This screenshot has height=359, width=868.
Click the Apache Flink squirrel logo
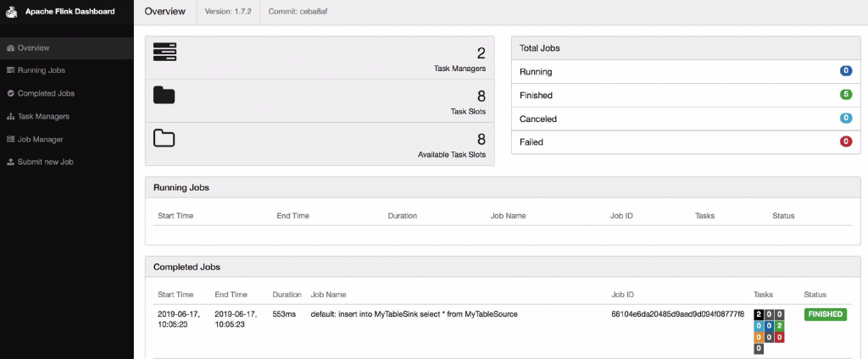coord(12,12)
